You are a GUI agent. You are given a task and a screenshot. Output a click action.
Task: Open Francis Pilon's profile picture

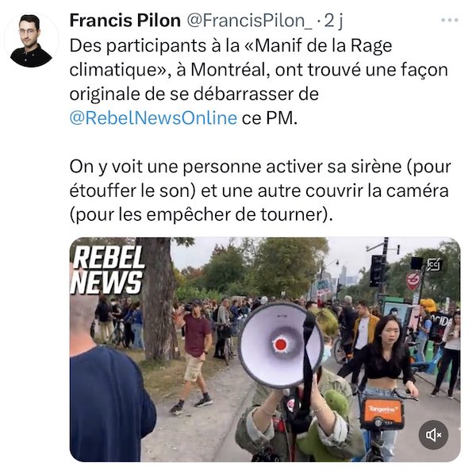coord(31,40)
